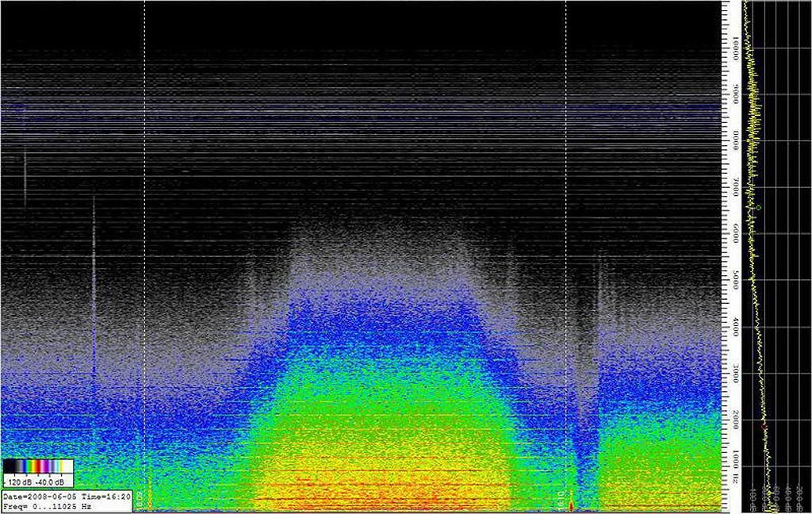The height and width of the screenshot is (514, 812).
Task: Click the 10000 frequency axis label
Action: (734, 48)
